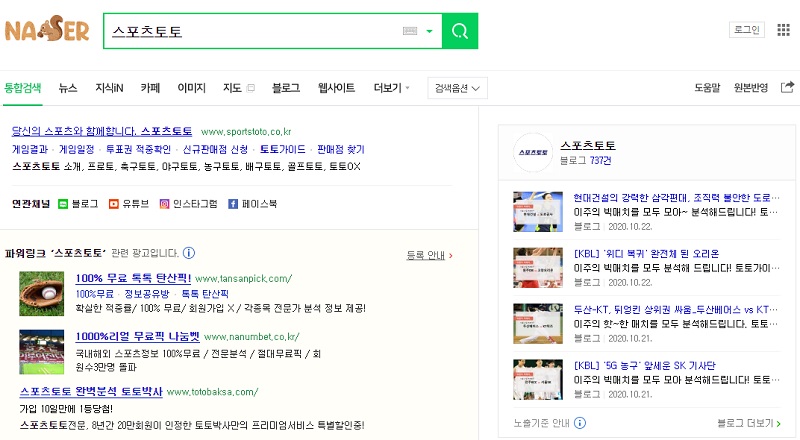Click thumbnail of 두산-KT blog post

point(538,324)
